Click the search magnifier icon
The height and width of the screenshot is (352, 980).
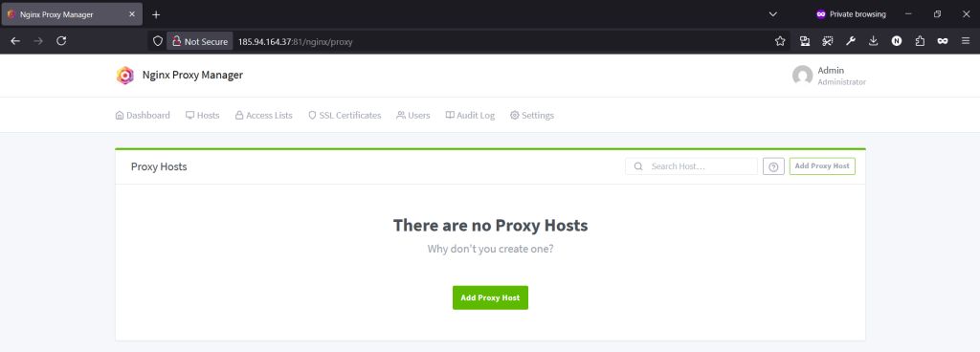(x=638, y=166)
